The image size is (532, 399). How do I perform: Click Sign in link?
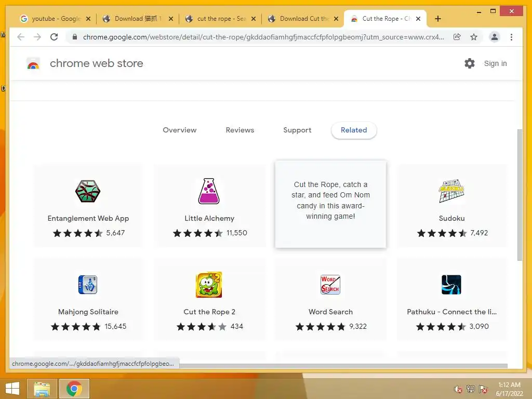tap(495, 63)
